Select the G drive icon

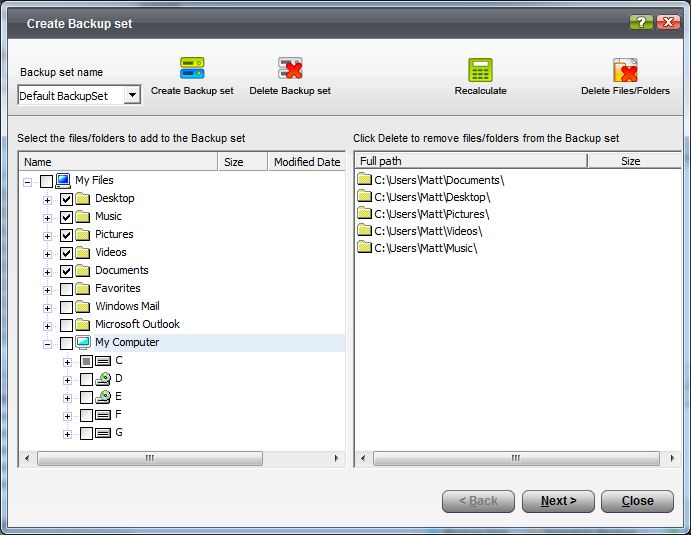[103, 433]
